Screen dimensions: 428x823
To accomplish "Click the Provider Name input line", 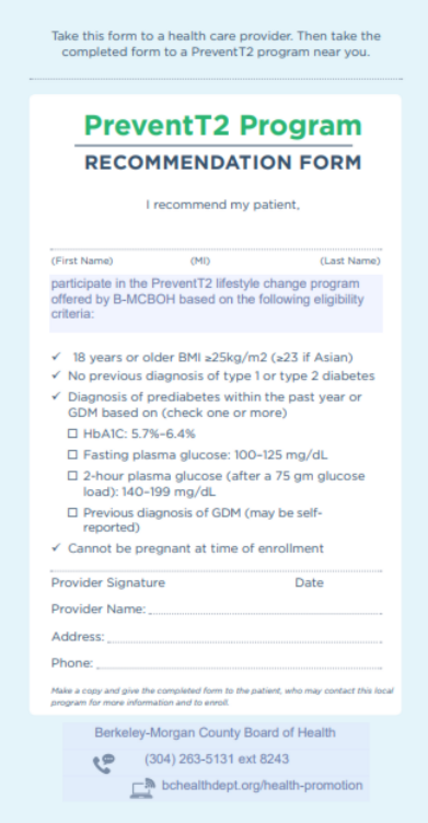I will pyautogui.click(x=265, y=610).
